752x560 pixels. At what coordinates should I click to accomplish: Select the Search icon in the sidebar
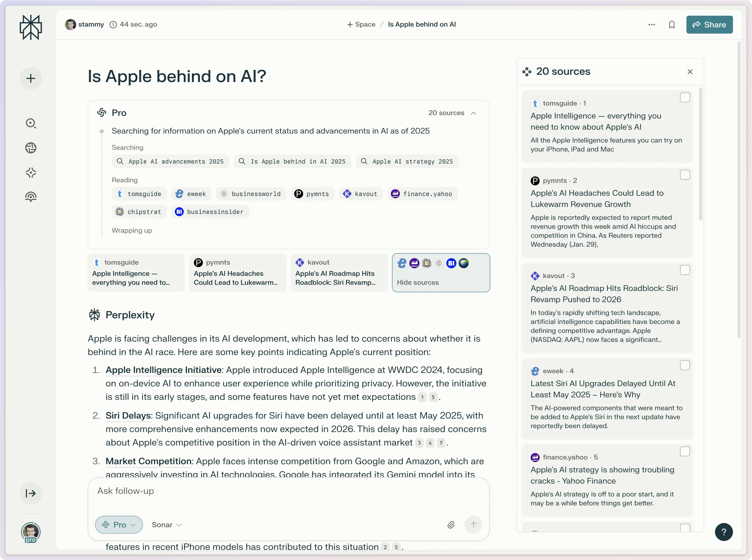point(31,123)
